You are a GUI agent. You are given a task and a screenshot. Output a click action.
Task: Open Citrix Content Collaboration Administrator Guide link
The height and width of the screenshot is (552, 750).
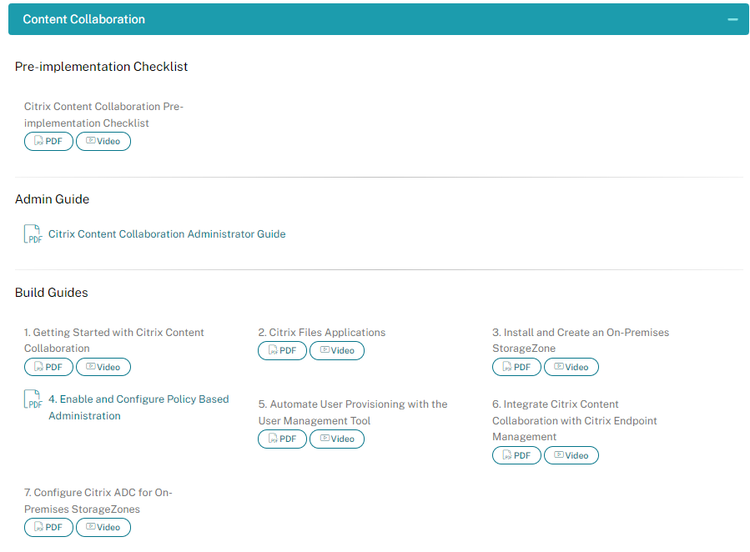click(167, 234)
